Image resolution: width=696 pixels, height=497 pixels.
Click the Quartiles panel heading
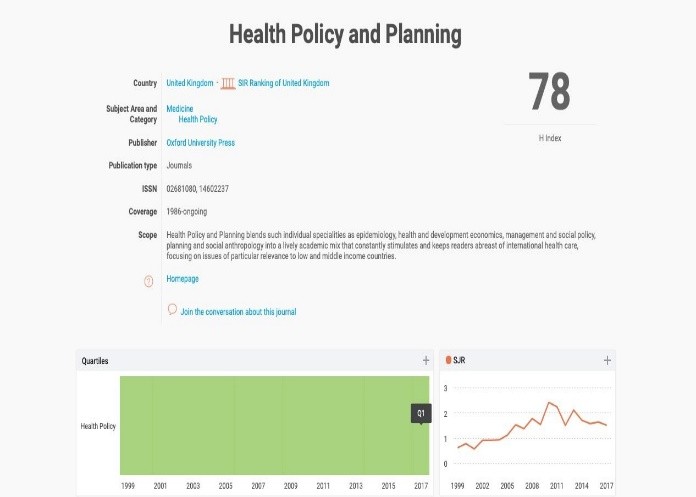point(96,361)
